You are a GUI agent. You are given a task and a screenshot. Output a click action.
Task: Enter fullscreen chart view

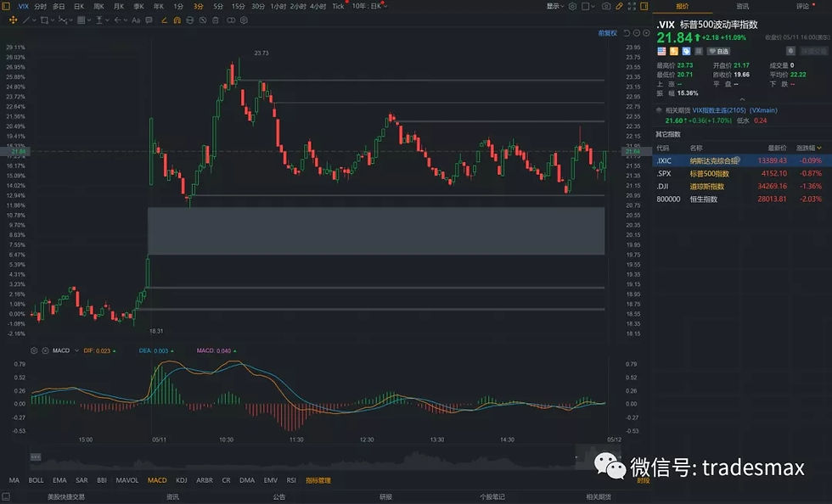632,7
